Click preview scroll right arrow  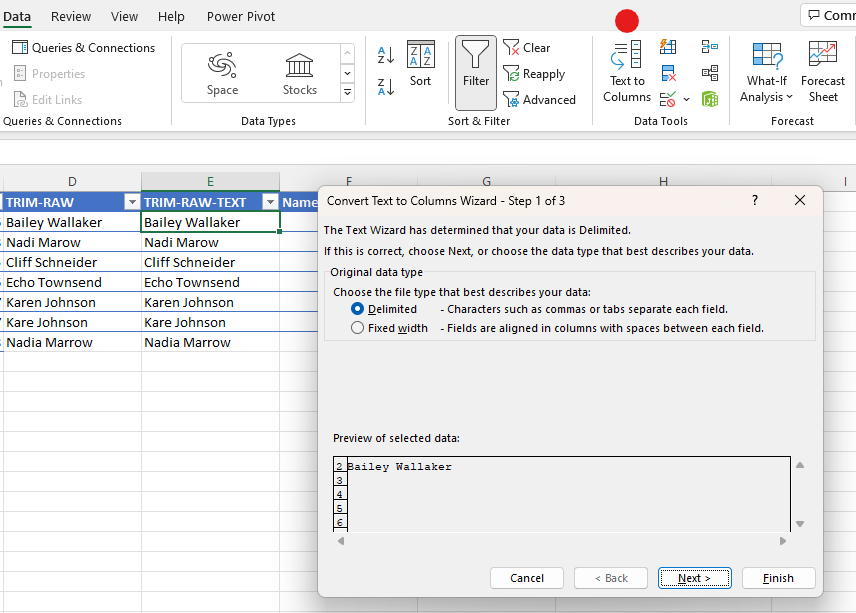[783, 541]
